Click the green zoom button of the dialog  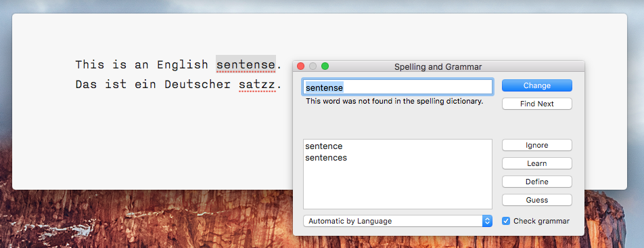tap(325, 66)
